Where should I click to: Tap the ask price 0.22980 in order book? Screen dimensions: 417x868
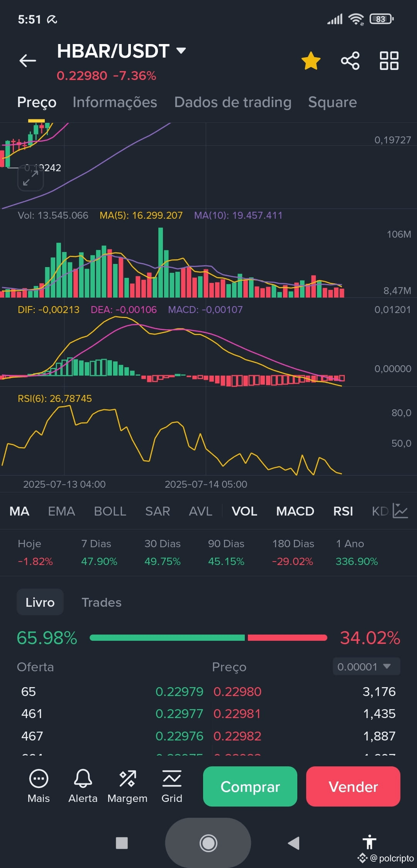[x=237, y=692]
